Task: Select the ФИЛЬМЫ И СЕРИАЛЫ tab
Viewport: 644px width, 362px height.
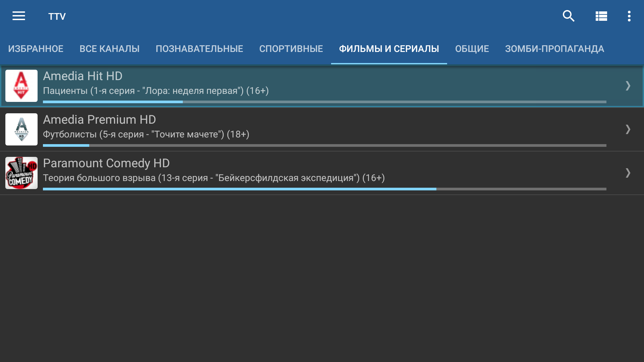Action: click(389, 48)
